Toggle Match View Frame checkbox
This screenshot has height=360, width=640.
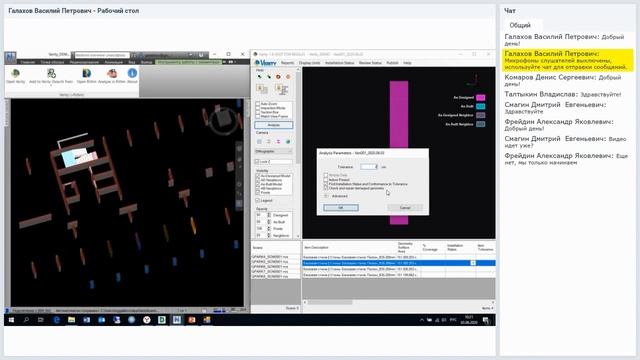[x=258, y=116]
